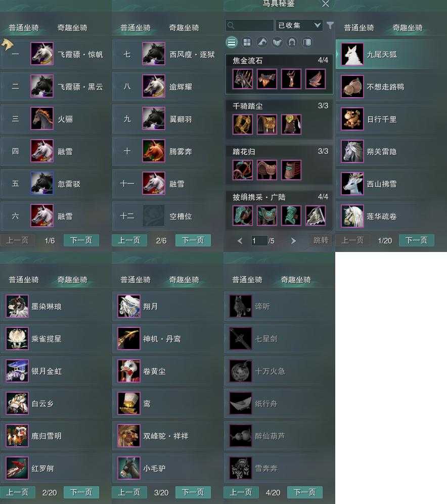
Task: Open 普通坐骑 tab beside 九尾天狐 list
Action: (359, 28)
